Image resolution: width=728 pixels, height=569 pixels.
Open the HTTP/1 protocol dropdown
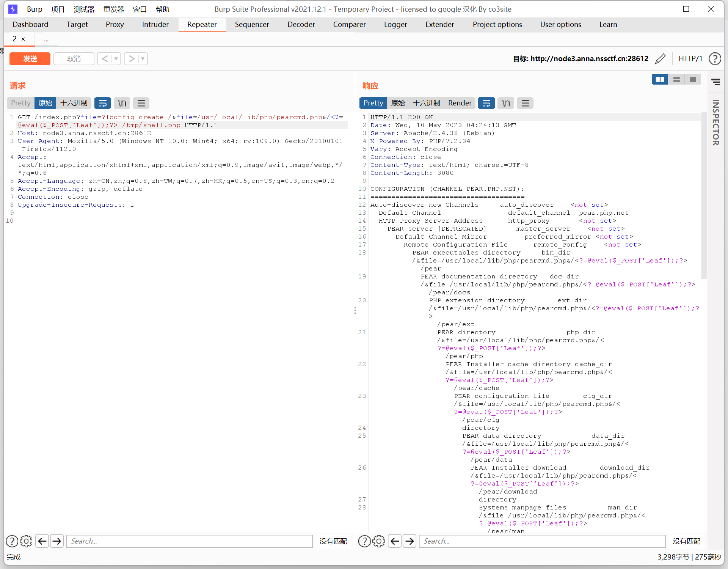[x=690, y=58]
